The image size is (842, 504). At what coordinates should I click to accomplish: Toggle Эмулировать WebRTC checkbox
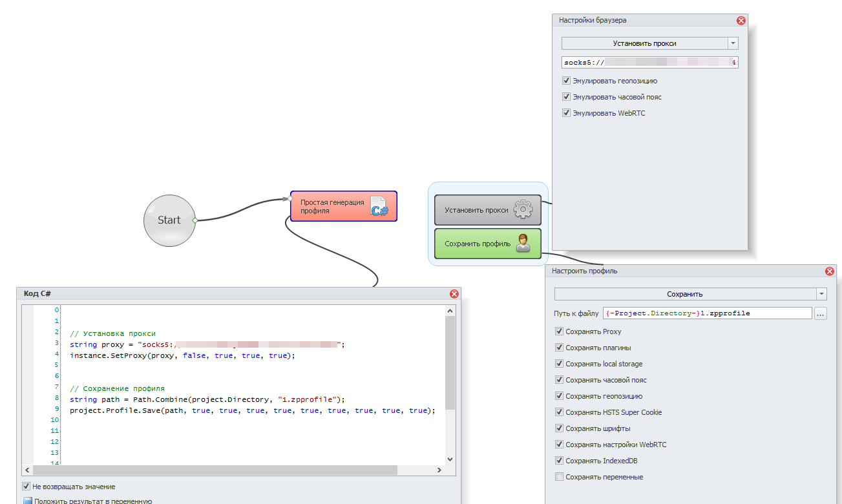(567, 114)
